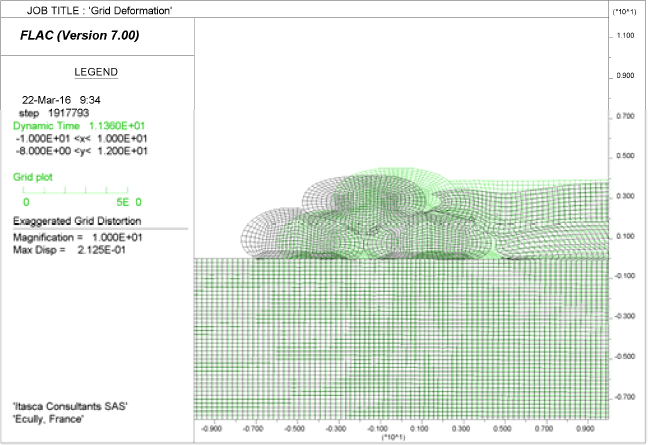Click the scale bar value 5E 0
Screen dimensions: 648x445
[x=129, y=202]
